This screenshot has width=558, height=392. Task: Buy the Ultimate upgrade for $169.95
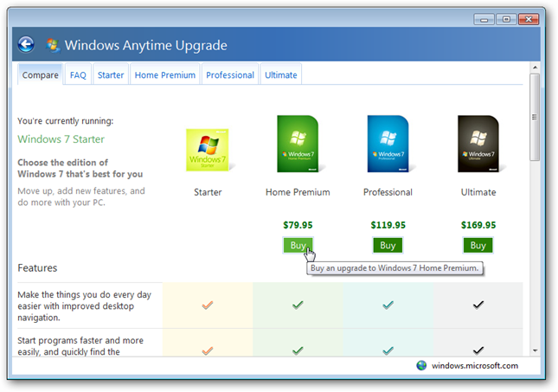point(478,245)
